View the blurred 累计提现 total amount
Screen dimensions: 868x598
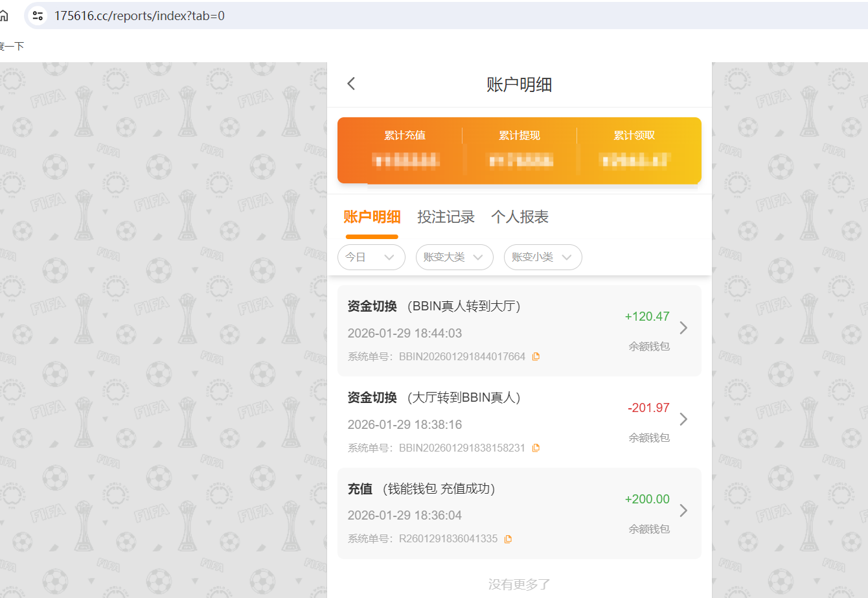(521, 160)
